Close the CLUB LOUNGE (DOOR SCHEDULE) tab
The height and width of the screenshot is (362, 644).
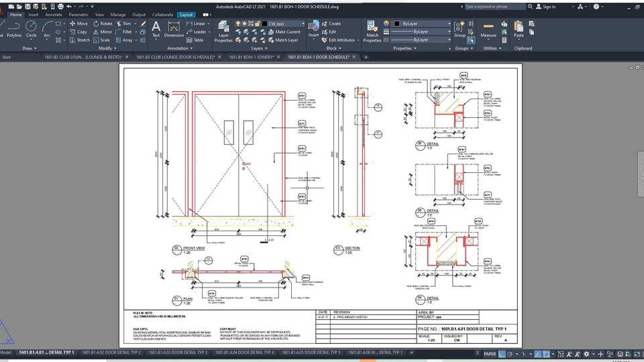(219, 57)
